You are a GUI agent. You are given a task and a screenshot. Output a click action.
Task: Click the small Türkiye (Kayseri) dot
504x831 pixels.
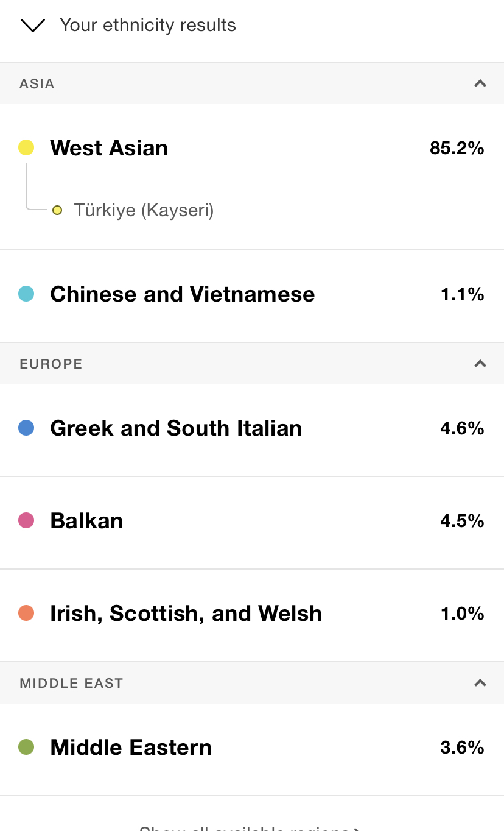[57, 211]
